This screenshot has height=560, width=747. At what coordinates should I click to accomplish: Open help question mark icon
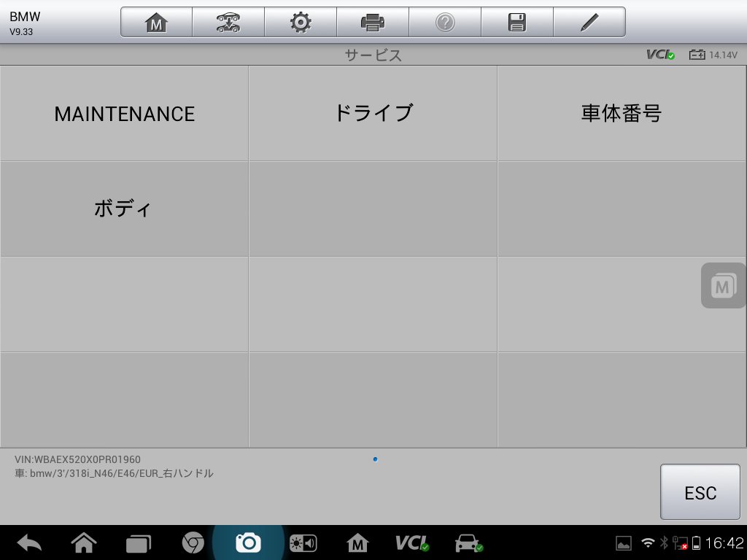point(445,23)
